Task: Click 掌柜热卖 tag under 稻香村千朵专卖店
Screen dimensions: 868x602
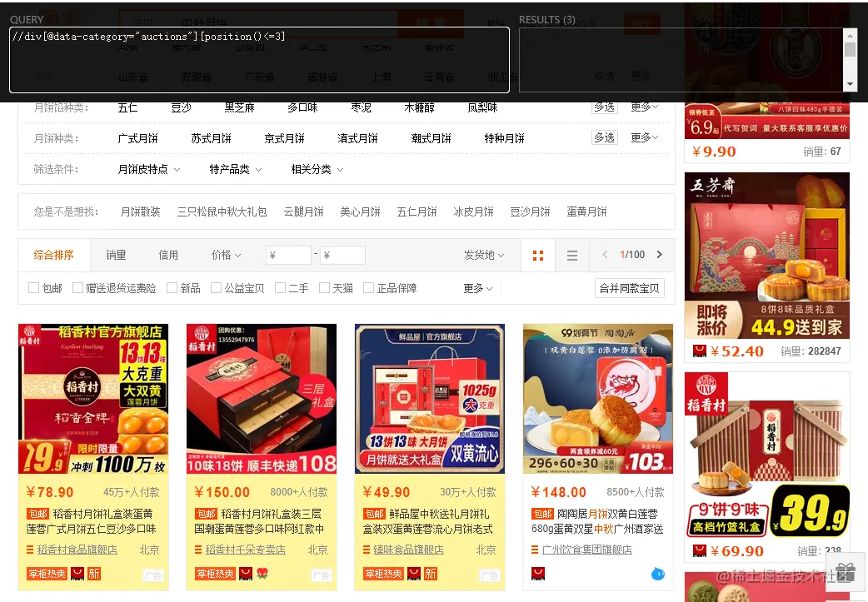Action: [x=215, y=574]
